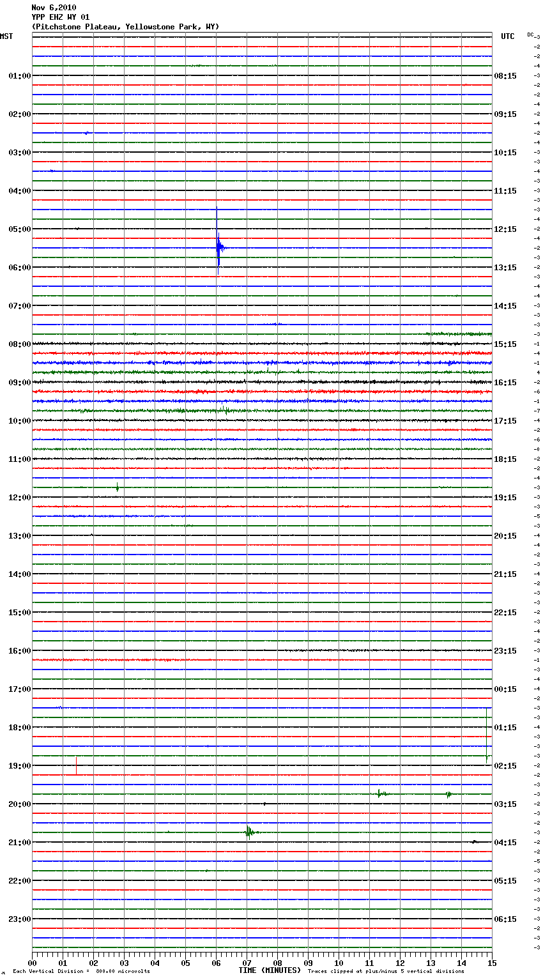Select the "08:00" MST time label

point(20,344)
